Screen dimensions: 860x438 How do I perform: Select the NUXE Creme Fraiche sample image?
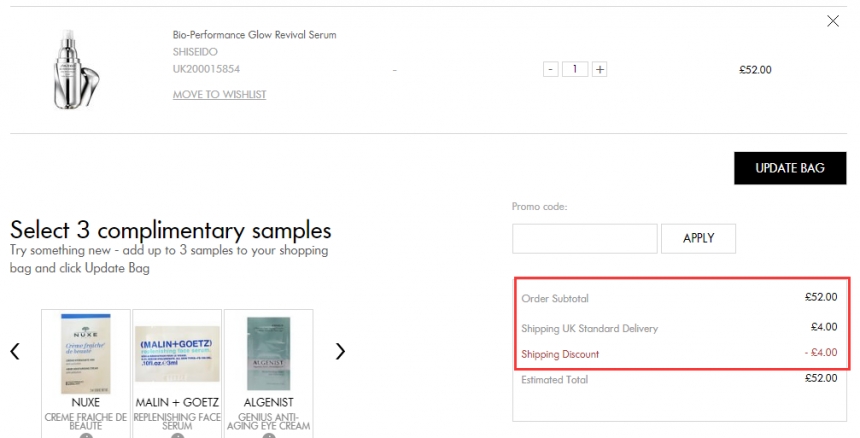pyautogui.click(x=86, y=354)
